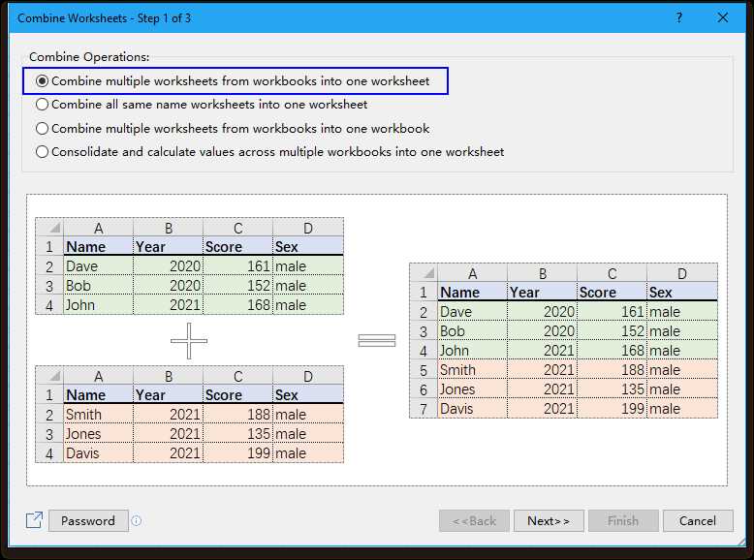Click the disabled <<Back button

pyautogui.click(x=474, y=520)
